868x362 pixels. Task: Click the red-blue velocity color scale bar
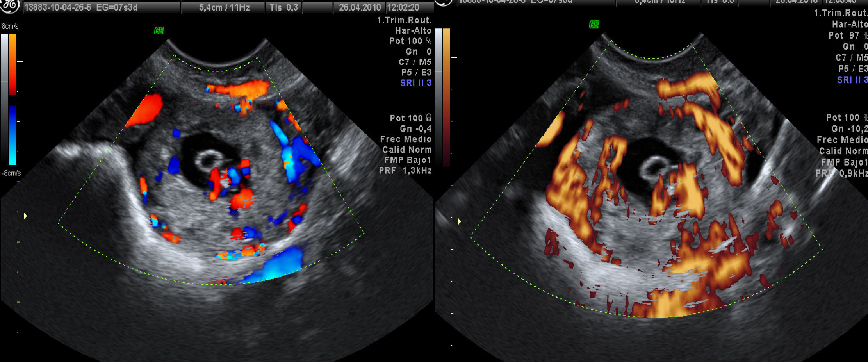[x=12, y=100]
